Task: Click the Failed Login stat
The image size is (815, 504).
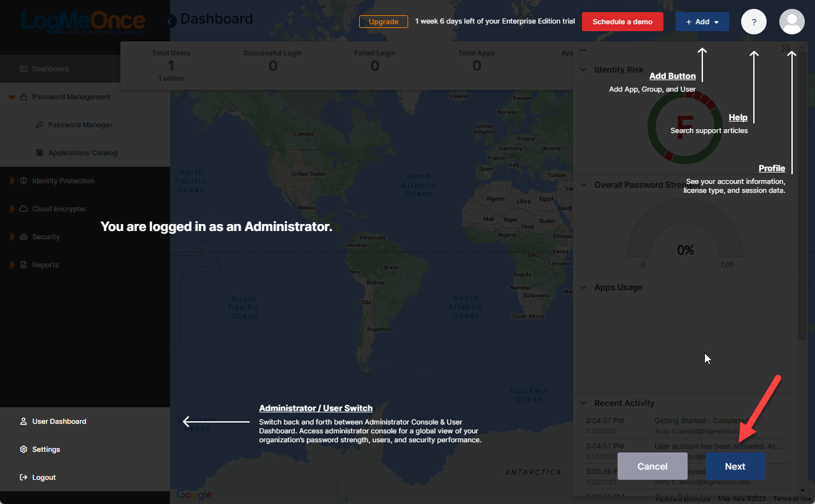Action: pos(375,61)
